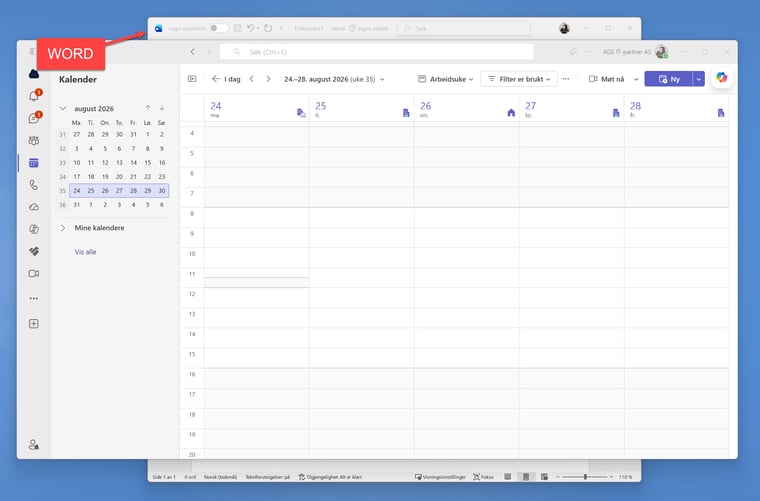Toggle the calendar side pane icon

(x=192, y=78)
